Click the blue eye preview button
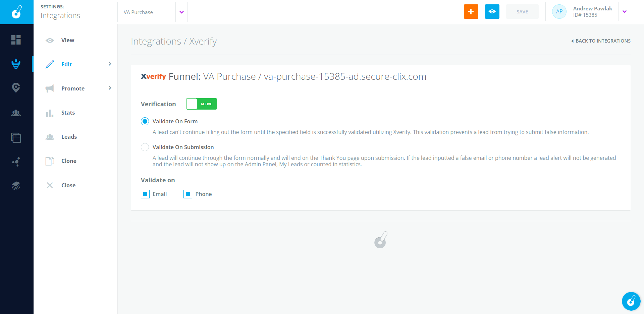The width and height of the screenshot is (644, 314). [x=492, y=12]
